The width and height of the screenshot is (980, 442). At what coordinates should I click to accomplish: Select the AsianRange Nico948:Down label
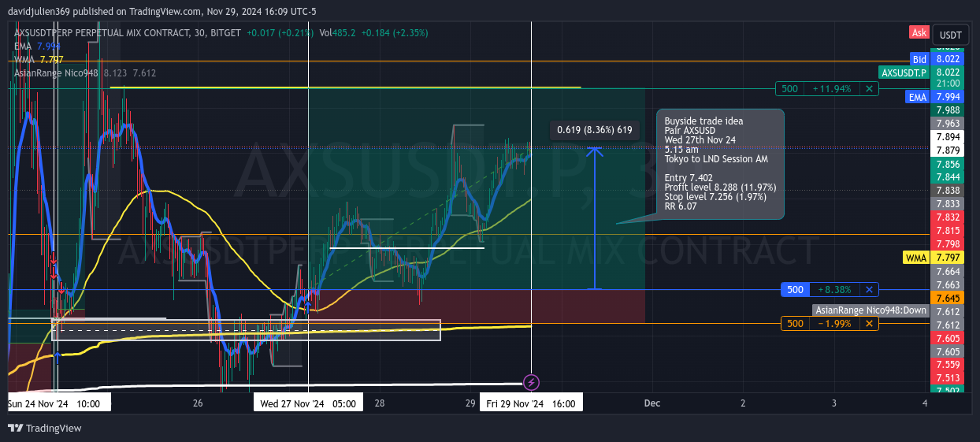[x=870, y=310]
